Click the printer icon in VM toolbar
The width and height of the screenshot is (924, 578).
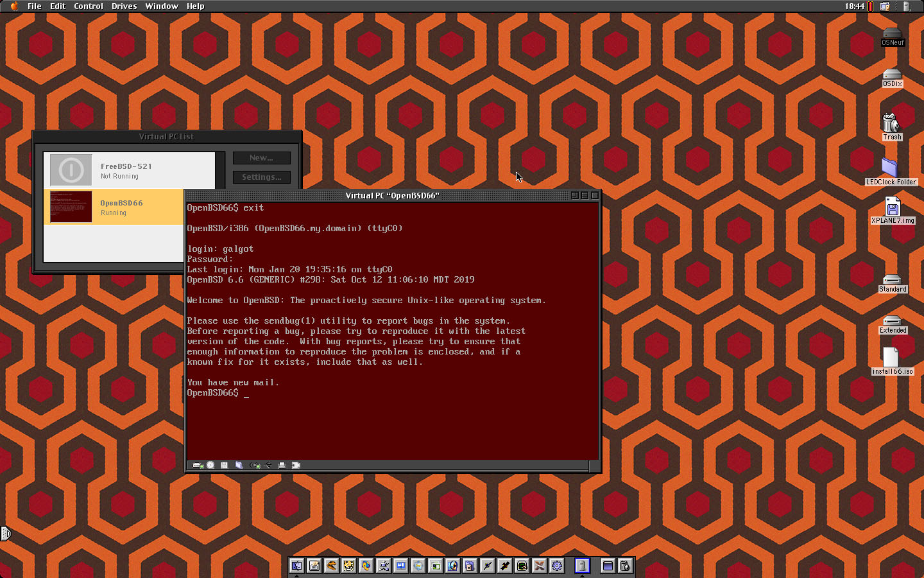pyautogui.click(x=282, y=465)
